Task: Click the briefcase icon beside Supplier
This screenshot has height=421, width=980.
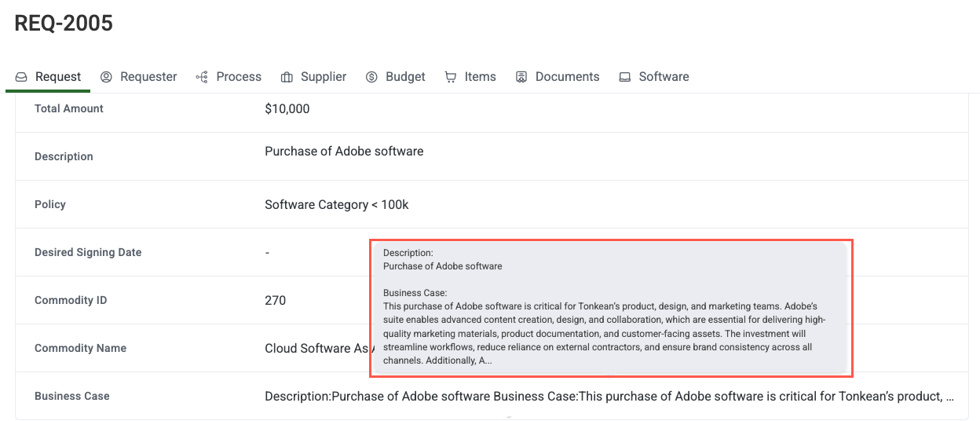Action: 287,77
